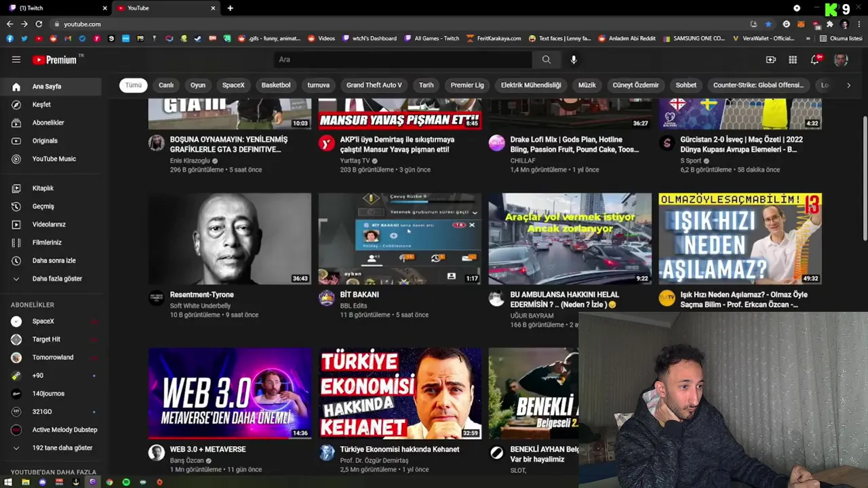Screen dimensions: 868x488
Task: Open the create video camera icon
Action: pos(771,60)
